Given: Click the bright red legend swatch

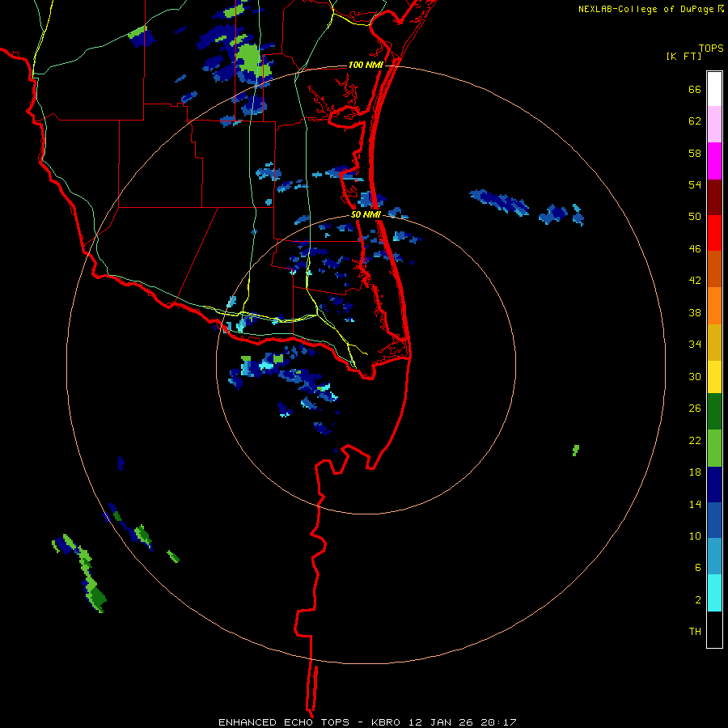Looking at the screenshot, I should [x=714, y=234].
